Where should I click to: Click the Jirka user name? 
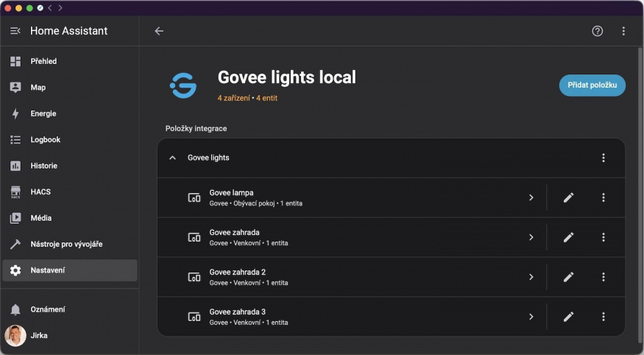pyautogui.click(x=39, y=335)
